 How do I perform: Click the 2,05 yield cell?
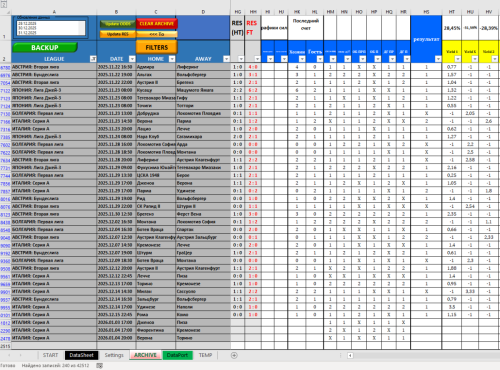pos(470,113)
